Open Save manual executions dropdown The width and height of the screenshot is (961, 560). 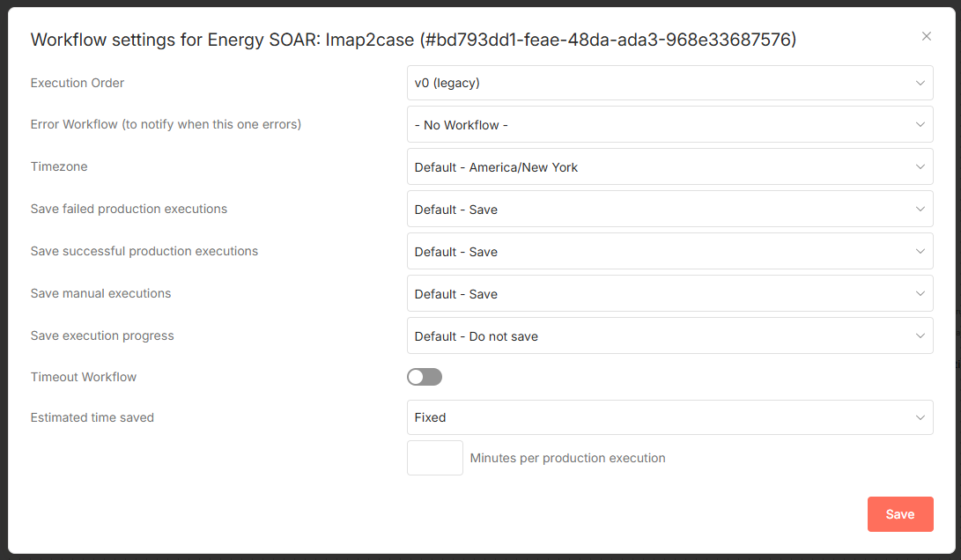pos(669,293)
